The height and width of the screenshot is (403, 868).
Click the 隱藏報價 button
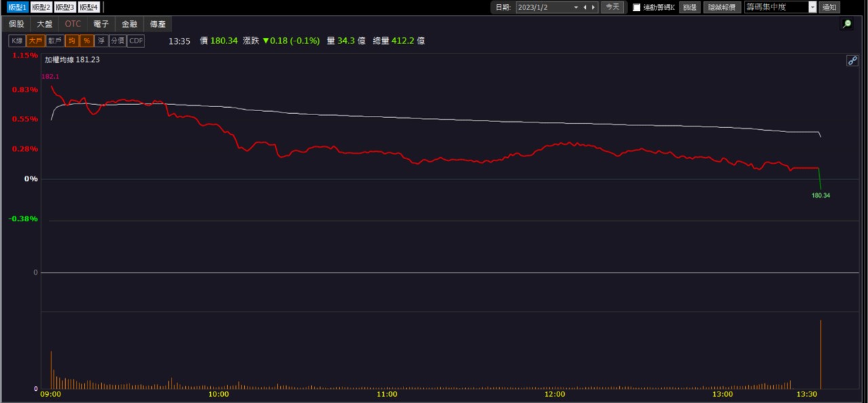pos(722,7)
